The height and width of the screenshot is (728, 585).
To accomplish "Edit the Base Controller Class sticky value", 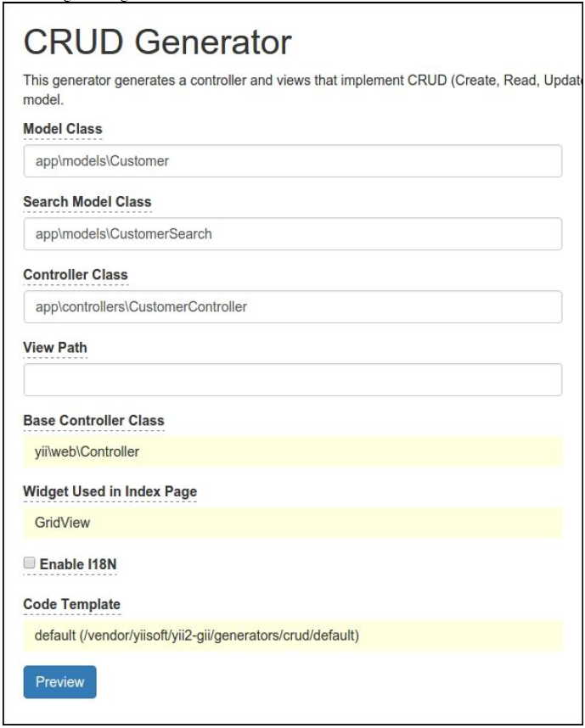I will pos(292,451).
